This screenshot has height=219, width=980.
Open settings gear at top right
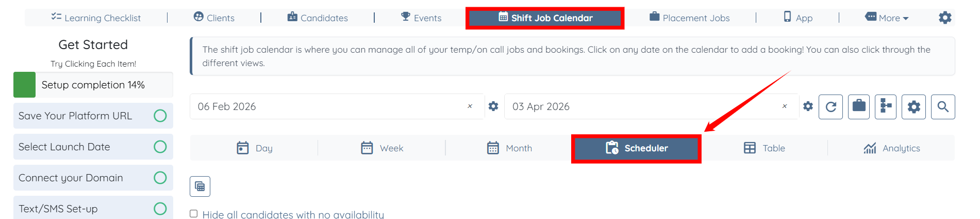click(x=945, y=18)
